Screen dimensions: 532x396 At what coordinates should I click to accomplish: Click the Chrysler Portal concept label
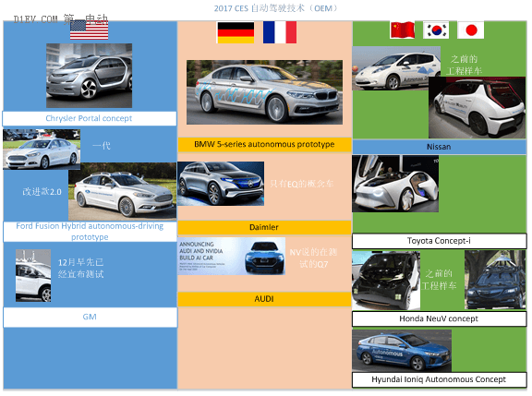[x=90, y=118]
